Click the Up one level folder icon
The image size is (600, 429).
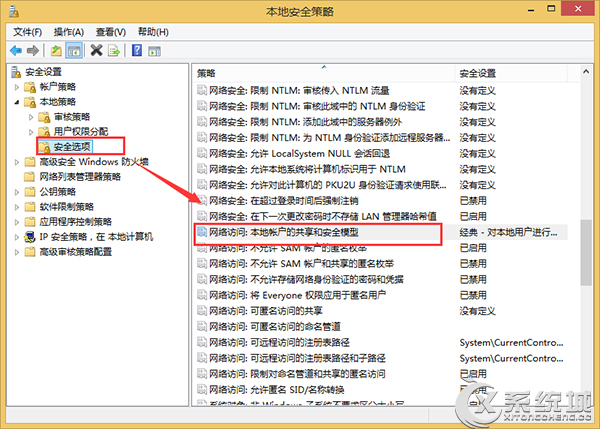tap(56, 51)
